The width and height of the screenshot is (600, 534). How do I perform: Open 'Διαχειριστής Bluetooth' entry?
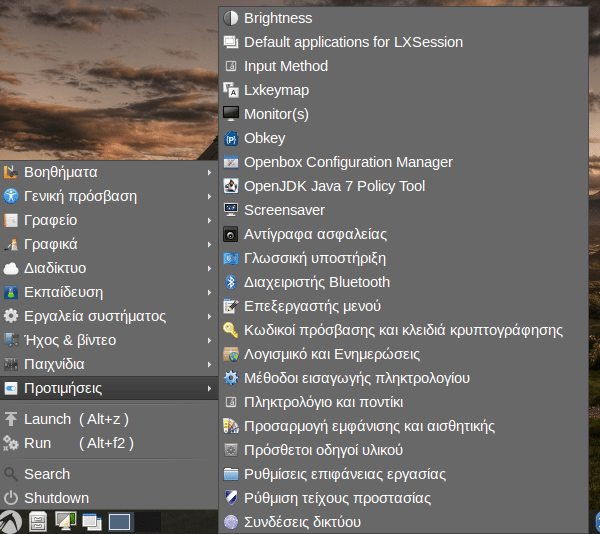coord(317,282)
